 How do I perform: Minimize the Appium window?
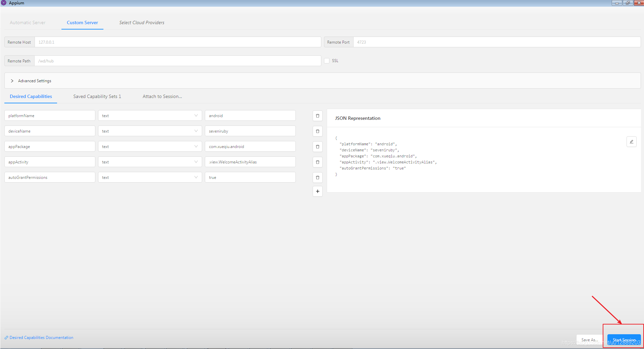coord(616,3)
